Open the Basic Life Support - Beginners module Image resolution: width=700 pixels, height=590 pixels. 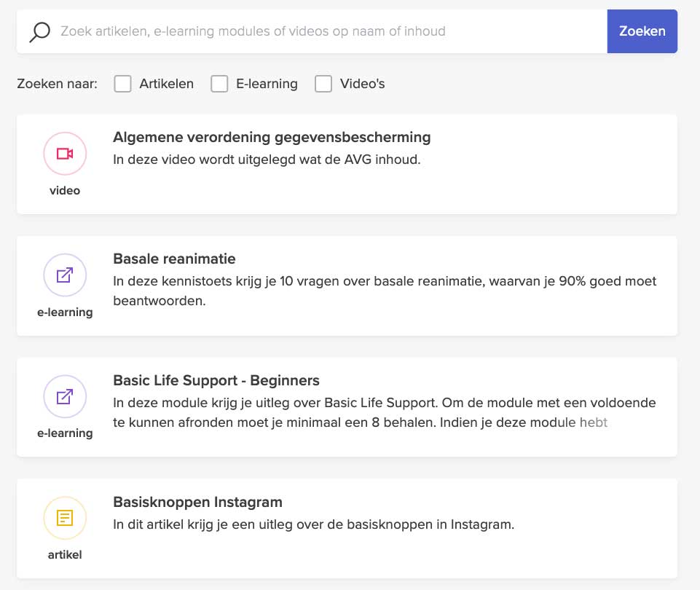pyautogui.click(x=216, y=380)
